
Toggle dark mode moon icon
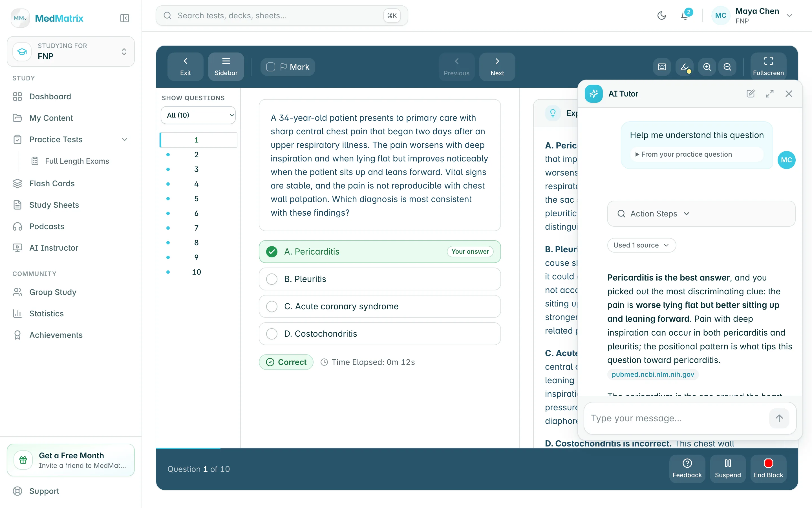[x=661, y=16]
